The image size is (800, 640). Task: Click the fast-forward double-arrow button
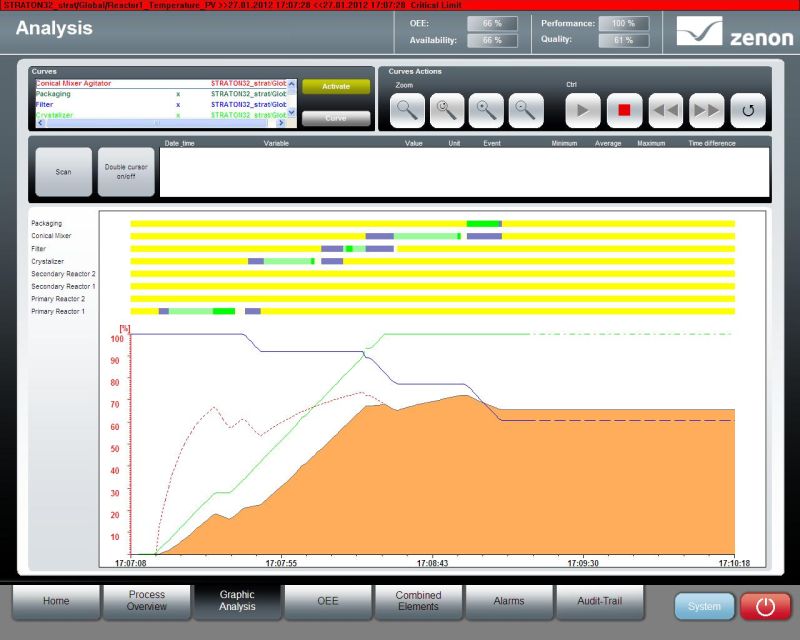pyautogui.click(x=707, y=110)
